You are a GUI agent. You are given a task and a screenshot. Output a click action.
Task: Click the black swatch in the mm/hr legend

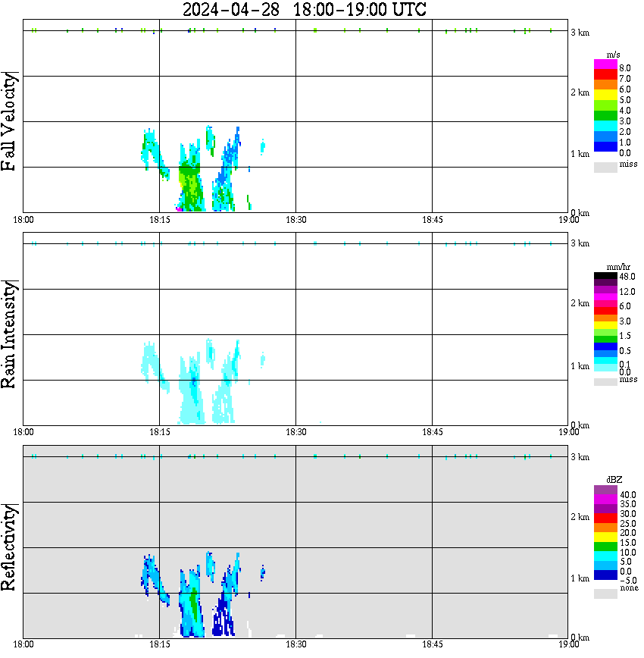(x=605, y=276)
